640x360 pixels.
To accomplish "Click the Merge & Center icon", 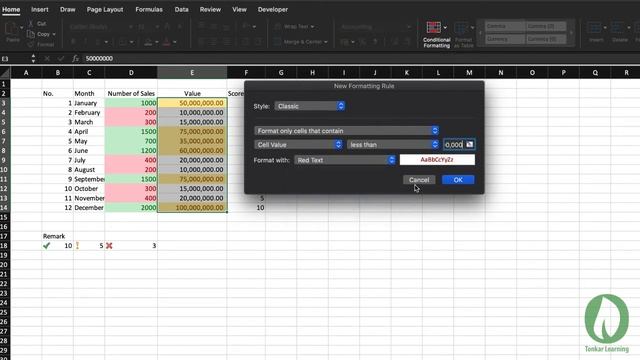I will (278, 42).
